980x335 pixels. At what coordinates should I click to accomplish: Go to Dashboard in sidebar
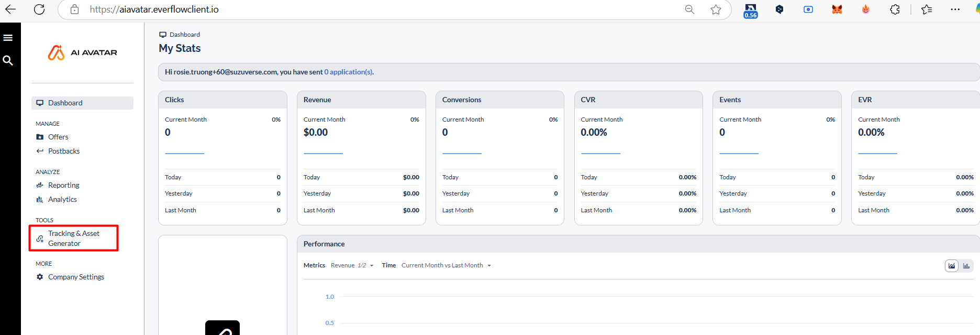tap(82, 103)
